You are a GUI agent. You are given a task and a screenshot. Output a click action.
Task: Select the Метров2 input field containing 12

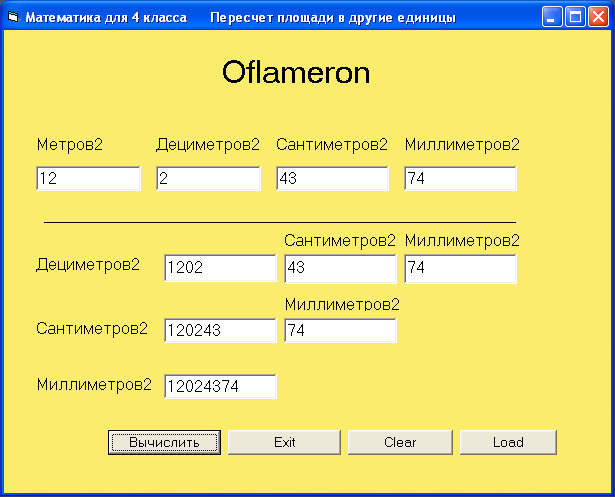88,178
